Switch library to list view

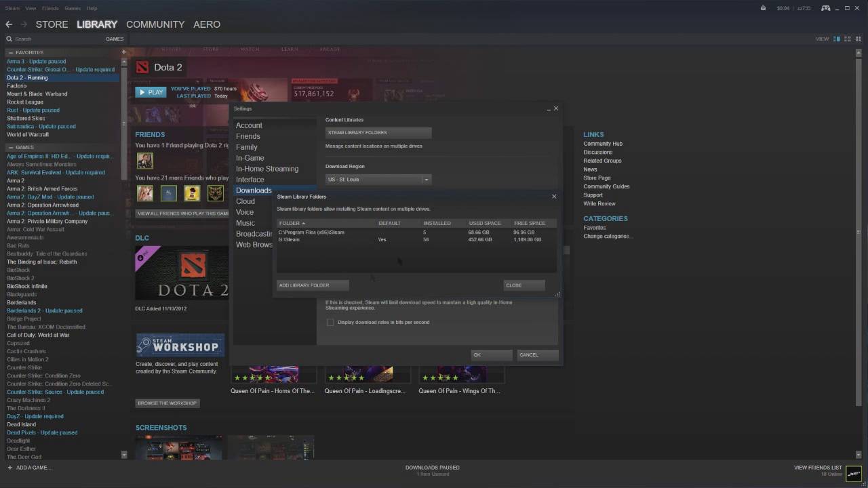pyautogui.click(x=847, y=39)
